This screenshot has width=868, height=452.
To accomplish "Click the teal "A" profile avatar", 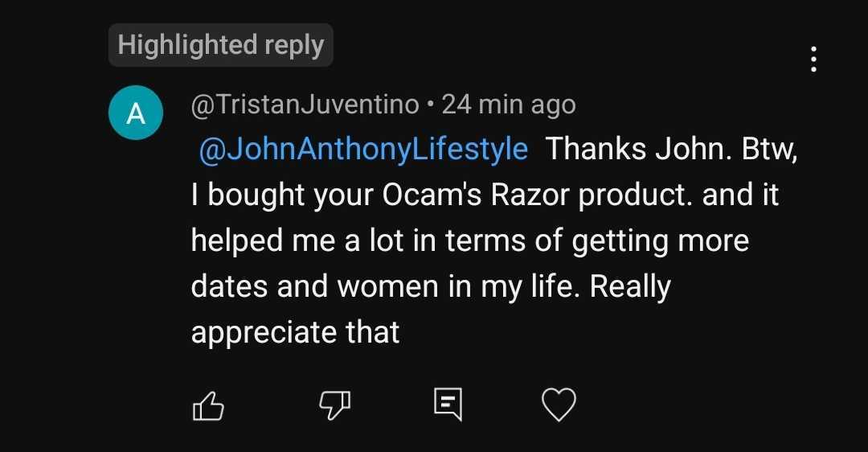I will click(x=136, y=113).
